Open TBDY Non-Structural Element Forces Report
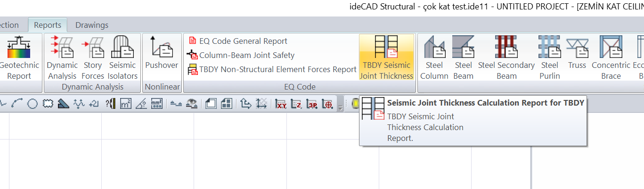The image size is (644, 189). point(272,69)
